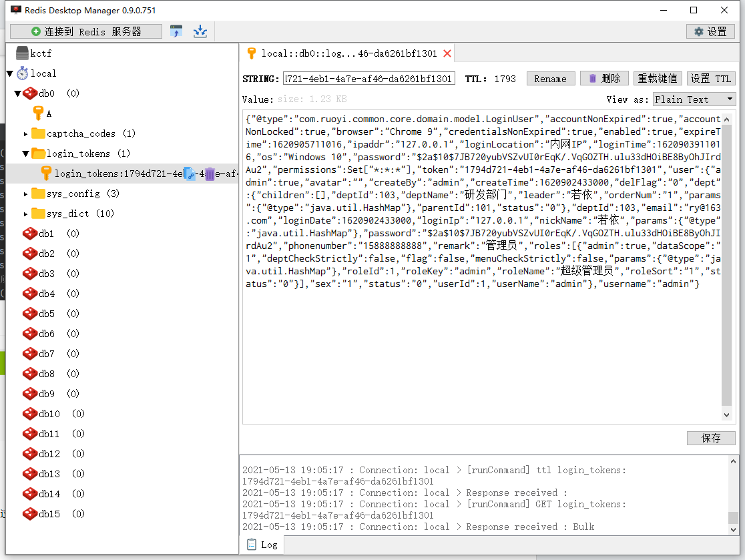Expand the captcha_codes namespace

tap(25, 134)
